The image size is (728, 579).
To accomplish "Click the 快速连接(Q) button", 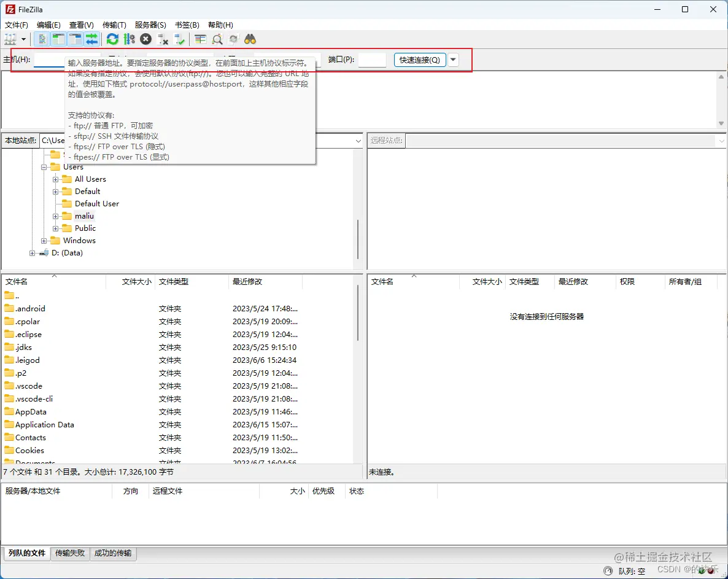I will 420,60.
